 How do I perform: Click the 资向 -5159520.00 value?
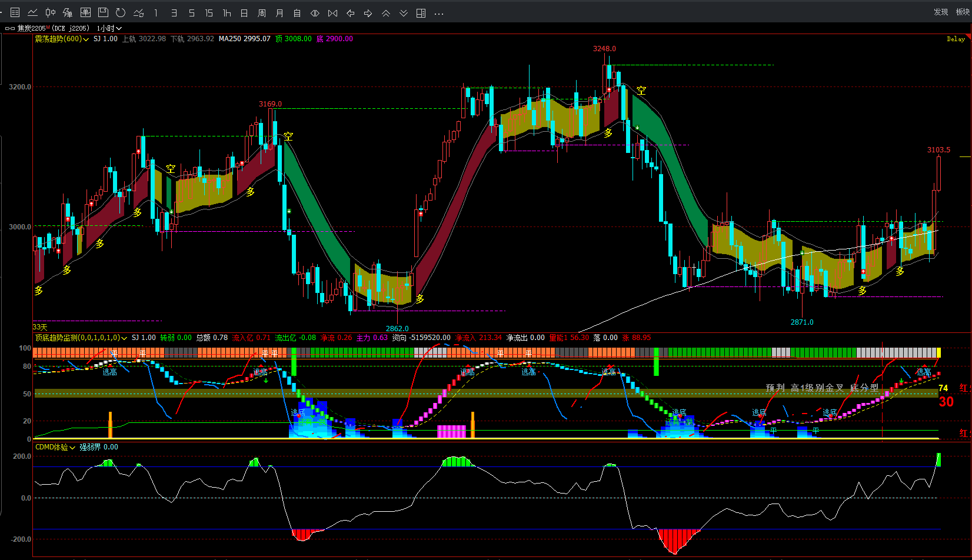[x=421, y=338]
